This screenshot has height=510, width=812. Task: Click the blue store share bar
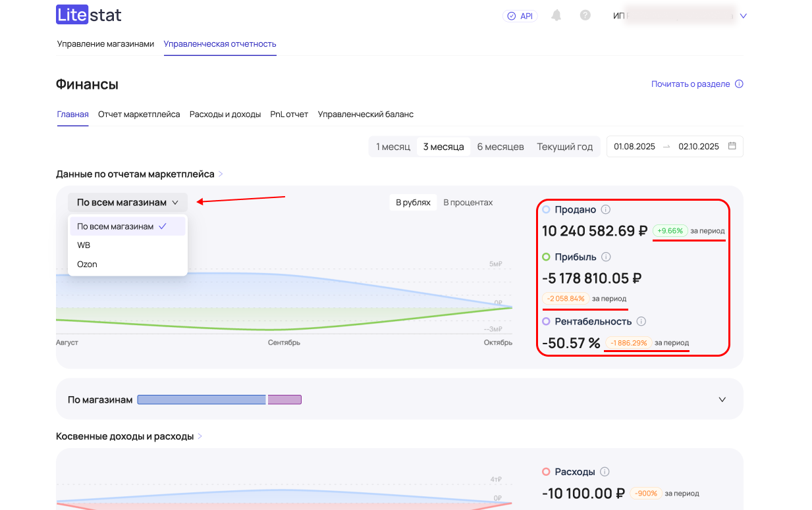(201, 399)
